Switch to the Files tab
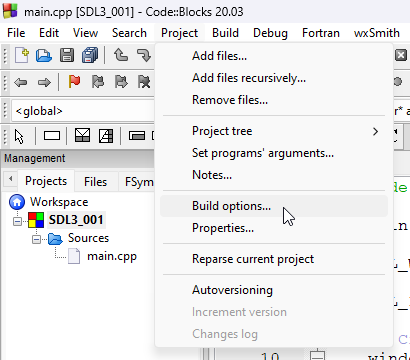Screen dimensions: 410x360 (95, 182)
